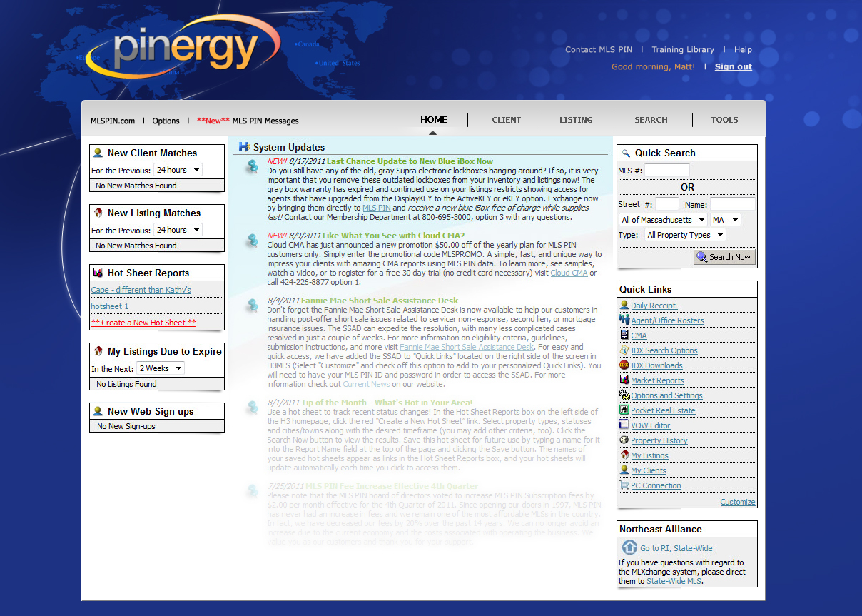
Task: Click the Property History link text
Action: click(x=659, y=440)
